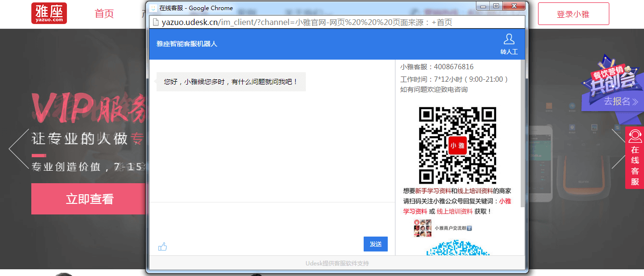Click the 小雅商户交流群 group avatar
The image size is (644, 276).
(422, 228)
